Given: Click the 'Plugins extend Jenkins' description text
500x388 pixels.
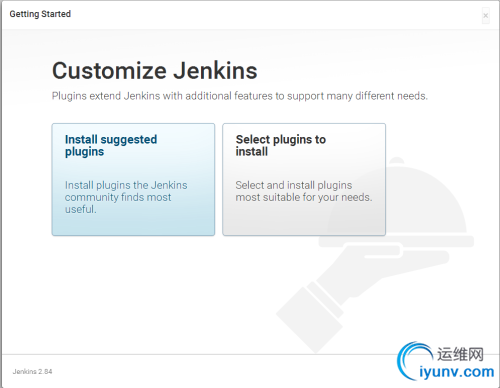Looking at the screenshot, I should click(x=240, y=96).
